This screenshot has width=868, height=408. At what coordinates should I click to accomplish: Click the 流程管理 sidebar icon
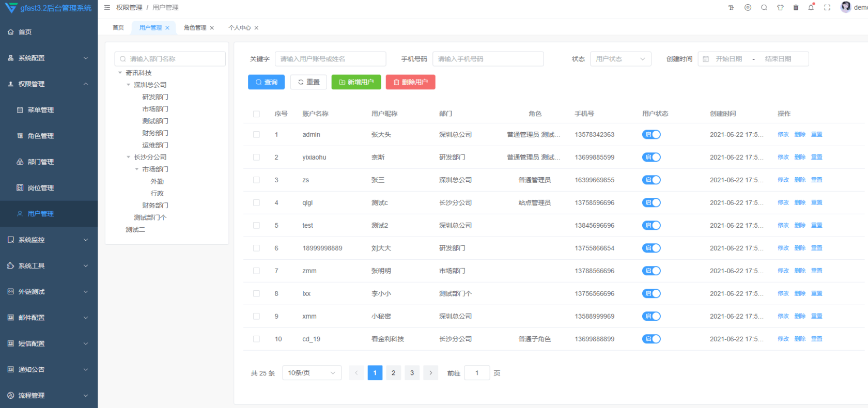click(x=11, y=396)
